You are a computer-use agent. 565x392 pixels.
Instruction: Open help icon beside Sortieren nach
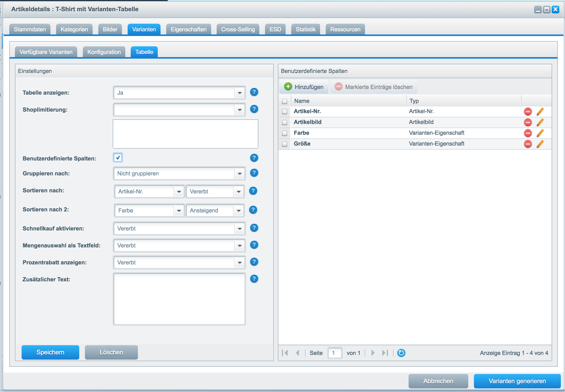tap(253, 191)
